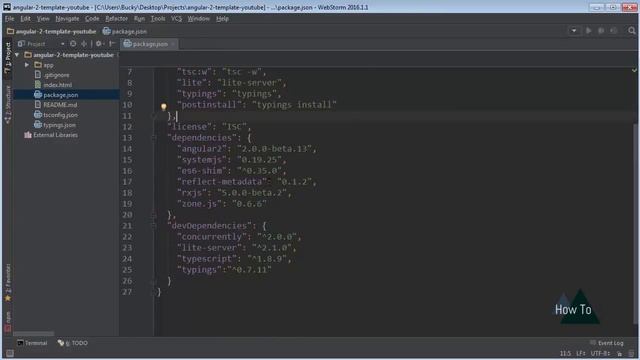The height and width of the screenshot is (360, 640).
Task: Open run configuration dropdown
Action: tap(574, 31)
